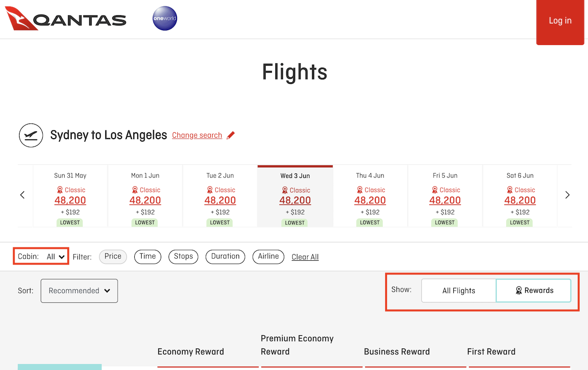588x370 pixels.
Task: Show later dates with right arrow
Action: click(x=567, y=195)
